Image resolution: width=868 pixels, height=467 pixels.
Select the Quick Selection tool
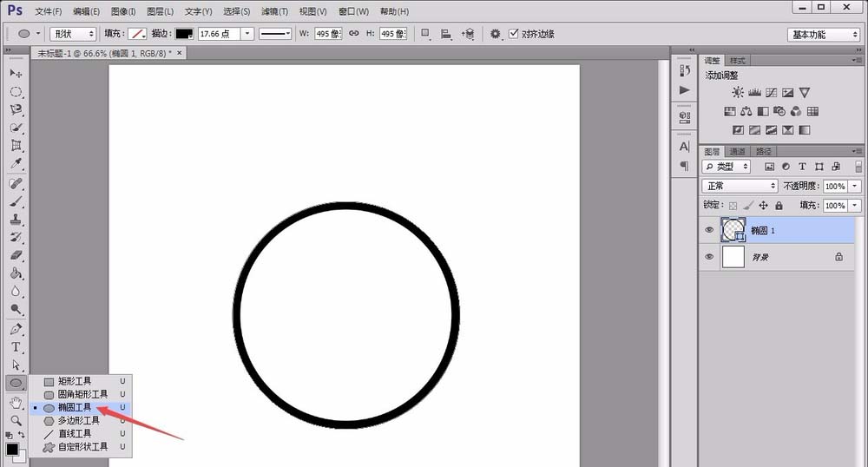(x=16, y=128)
